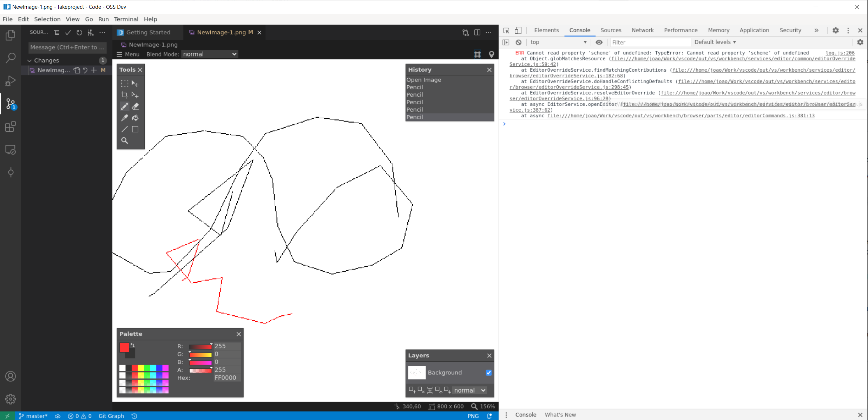868x420 pixels.
Task: Change the layer blending dropdown from normal
Action: click(x=469, y=390)
